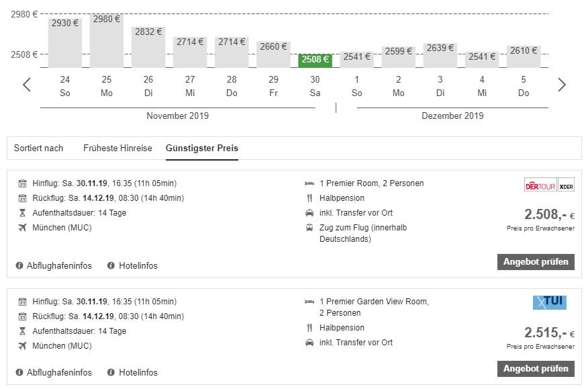The width and height of the screenshot is (588, 389).
Task: Choose the 2980 € bar for Monday 25
Action: 107,41
